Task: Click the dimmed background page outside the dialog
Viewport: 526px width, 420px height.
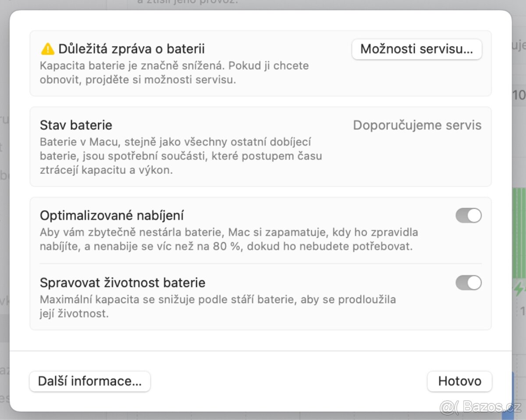Action: click(4, 210)
